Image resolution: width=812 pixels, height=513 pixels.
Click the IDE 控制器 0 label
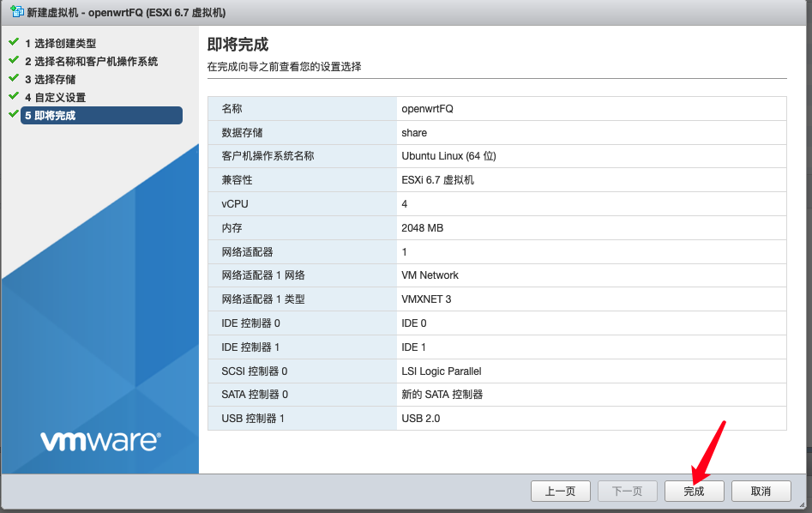pos(250,323)
